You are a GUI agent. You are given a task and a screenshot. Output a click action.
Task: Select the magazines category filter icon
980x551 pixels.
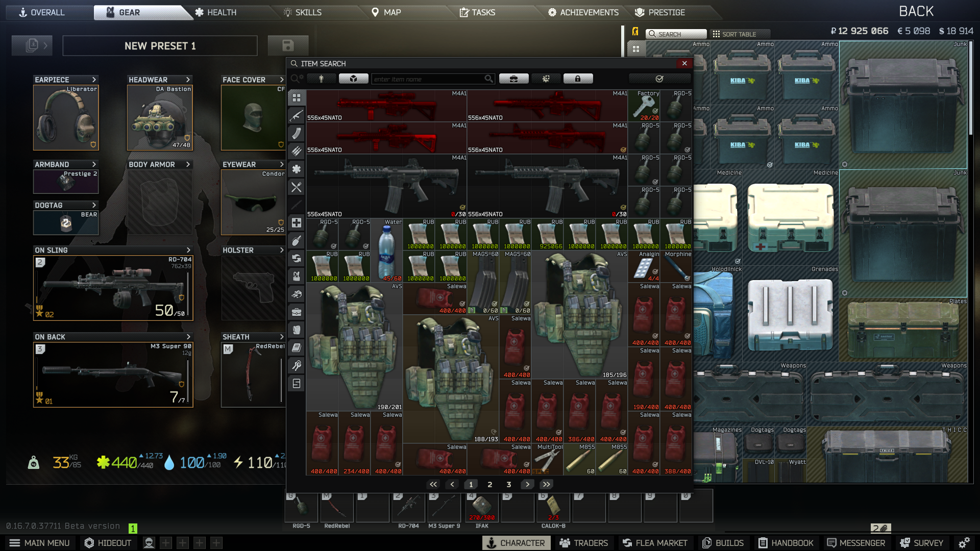click(x=296, y=133)
